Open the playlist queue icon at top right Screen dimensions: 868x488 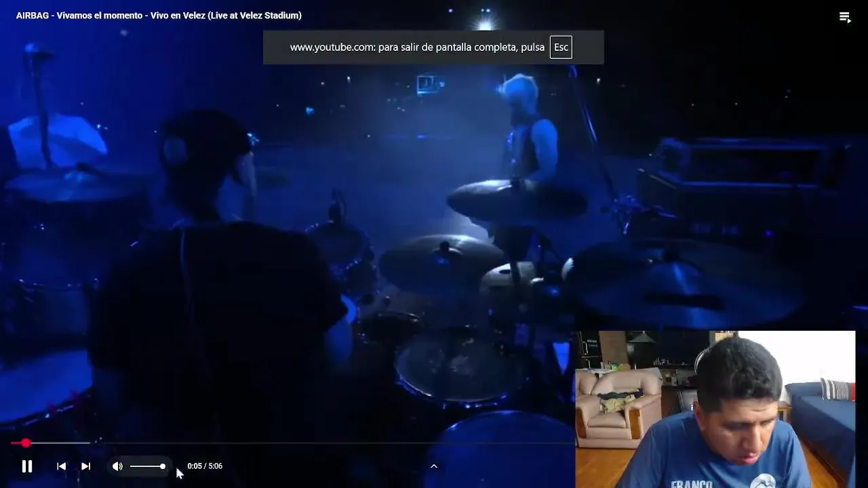coord(845,18)
